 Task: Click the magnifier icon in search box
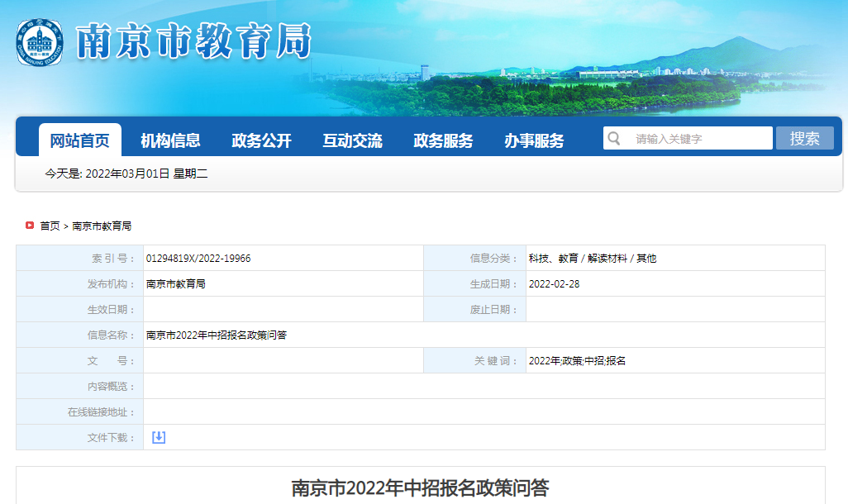[614, 138]
